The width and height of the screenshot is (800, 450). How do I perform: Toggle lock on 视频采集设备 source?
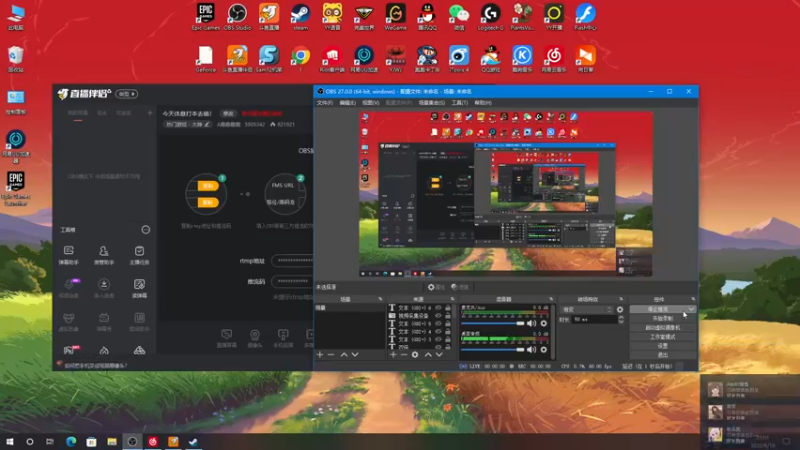click(x=448, y=316)
